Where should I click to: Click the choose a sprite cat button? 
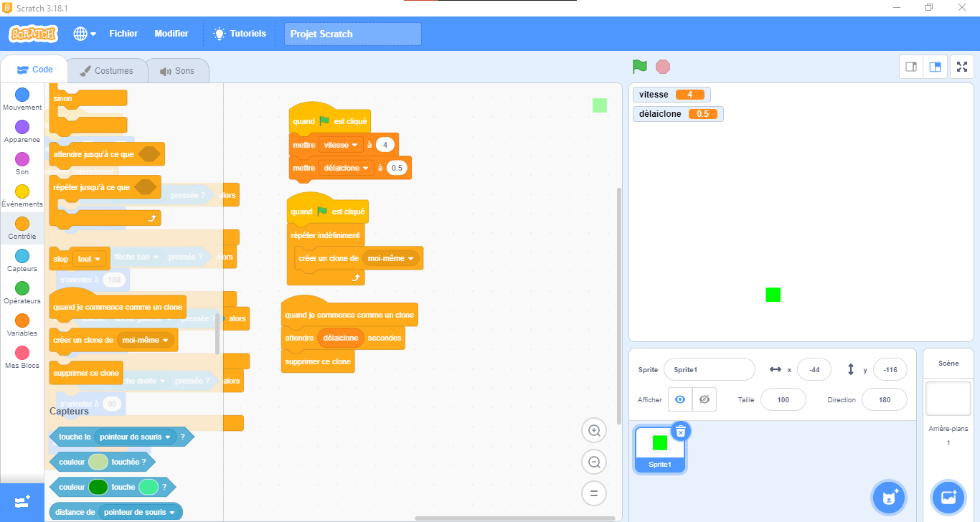(889, 497)
